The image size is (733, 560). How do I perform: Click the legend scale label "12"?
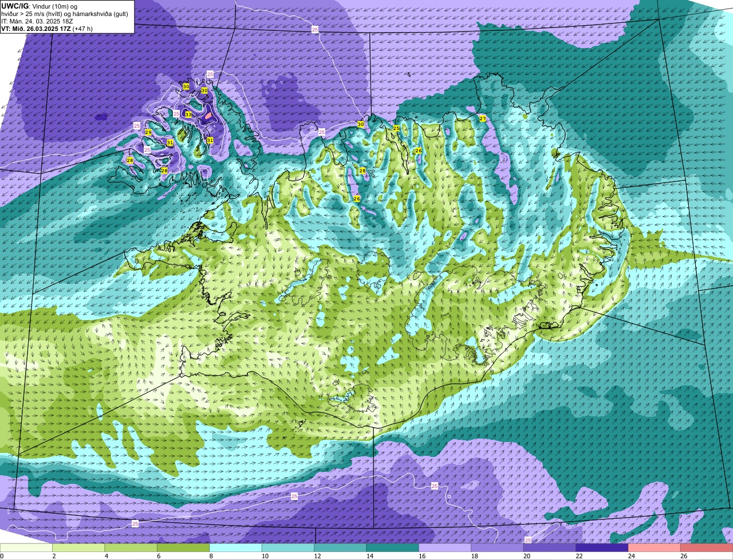click(317, 556)
